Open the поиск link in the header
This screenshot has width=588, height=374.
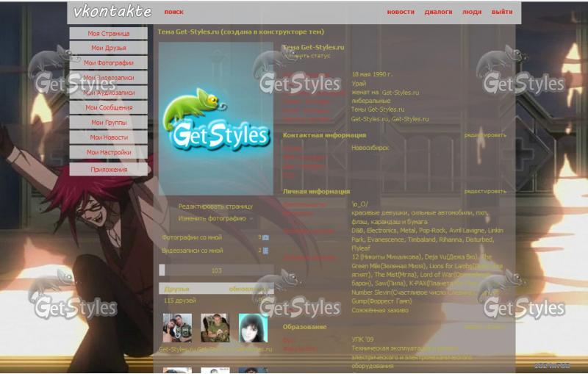click(174, 12)
